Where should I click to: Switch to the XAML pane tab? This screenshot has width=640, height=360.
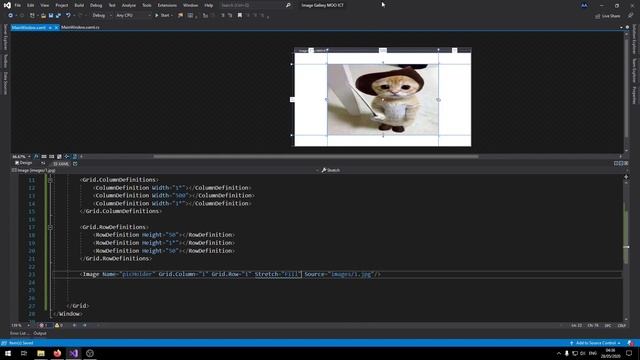click(x=61, y=164)
